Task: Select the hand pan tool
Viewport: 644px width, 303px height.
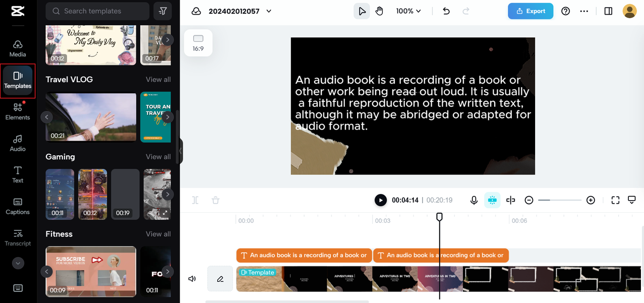Action: [x=379, y=11]
